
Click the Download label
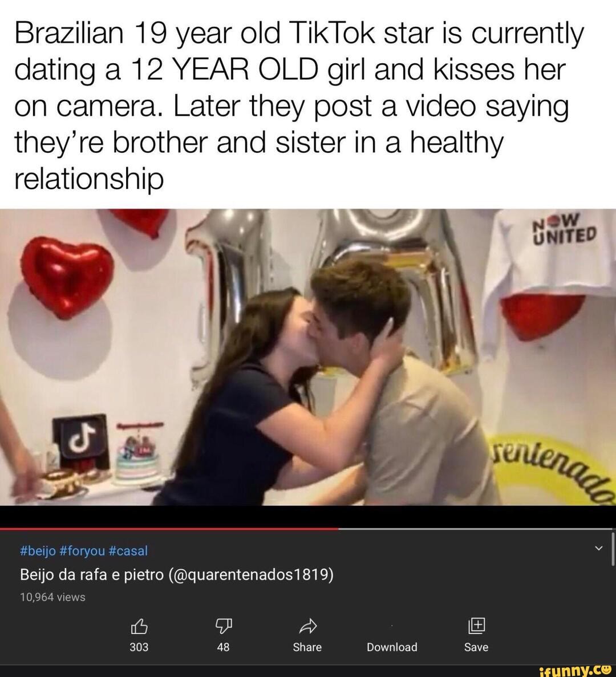tap(392, 647)
